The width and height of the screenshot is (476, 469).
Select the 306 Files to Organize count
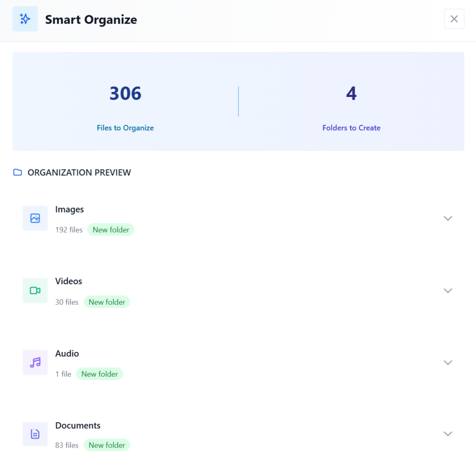tap(126, 94)
